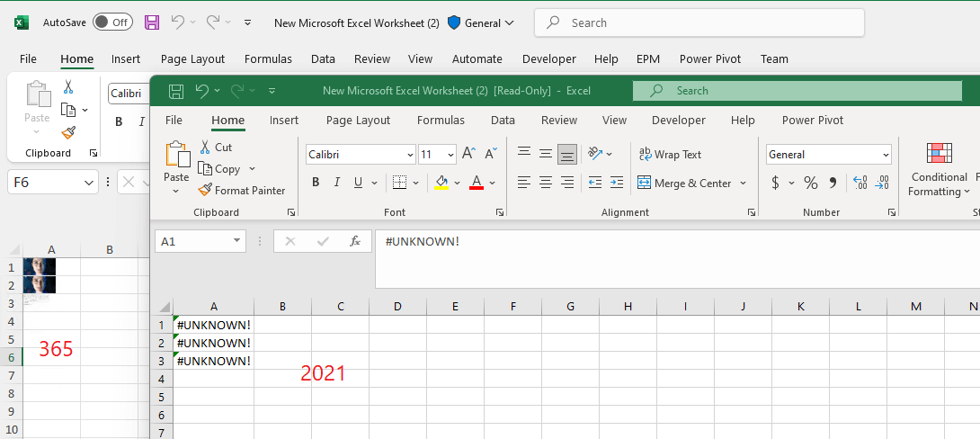The width and height of the screenshot is (980, 439).
Task: Expand Copy options arrow in front window
Action: [252, 169]
